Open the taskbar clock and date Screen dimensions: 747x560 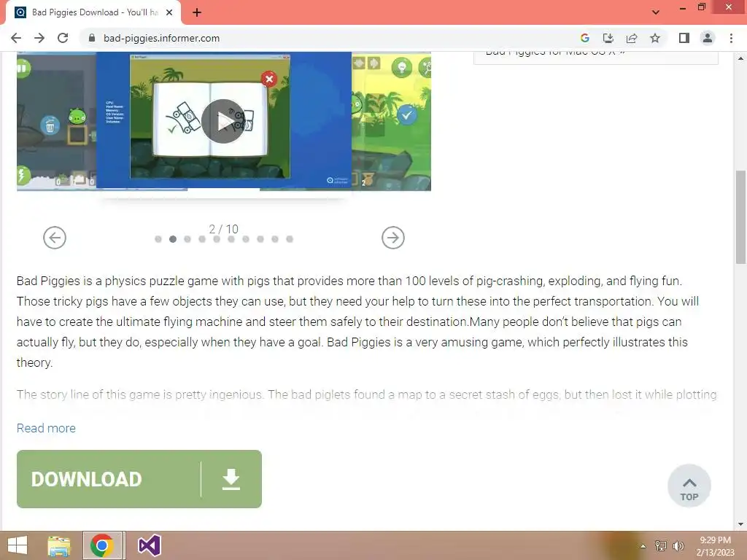tap(715, 546)
